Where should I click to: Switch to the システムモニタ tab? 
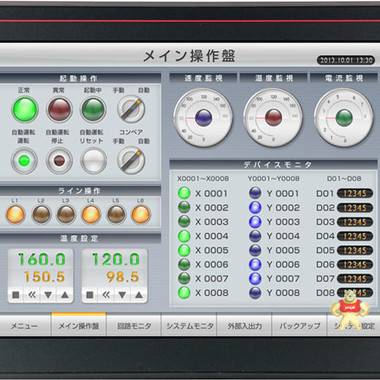coord(189,325)
